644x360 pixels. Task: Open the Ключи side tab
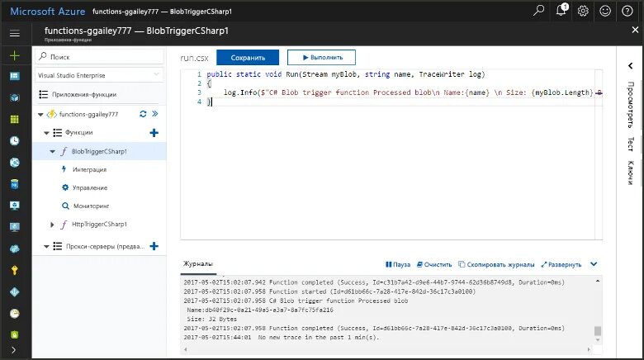pyautogui.click(x=631, y=173)
